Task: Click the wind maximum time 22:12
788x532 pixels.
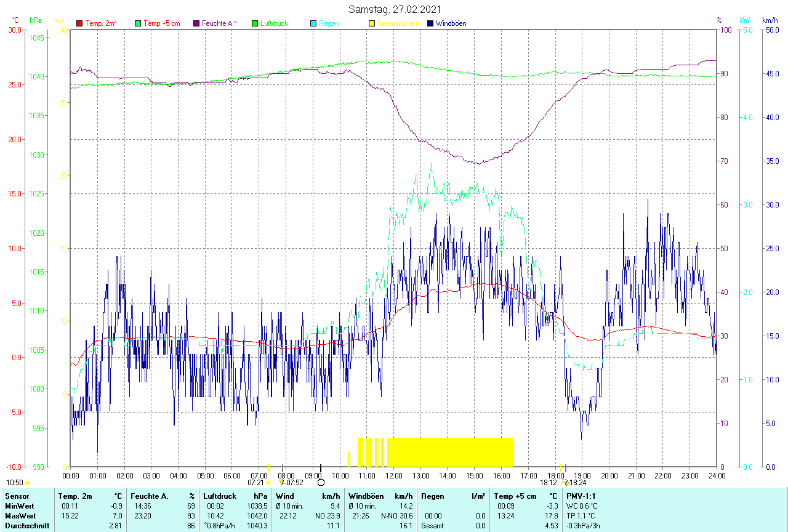Action: (288, 515)
